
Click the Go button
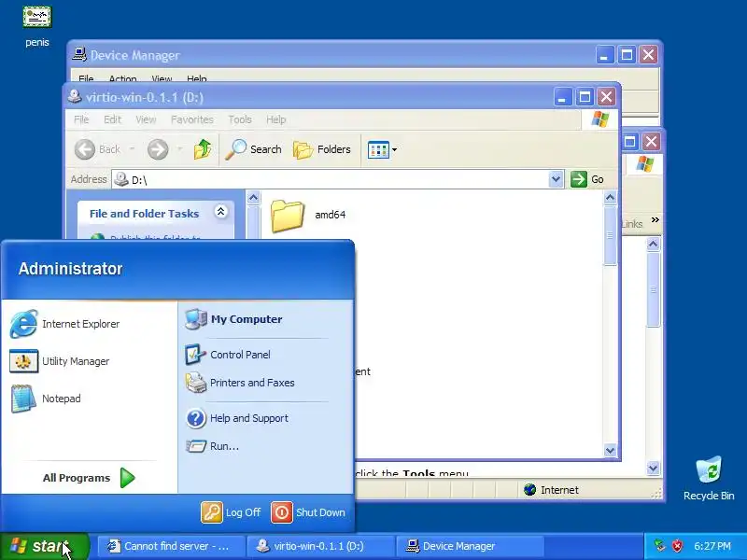coord(587,179)
